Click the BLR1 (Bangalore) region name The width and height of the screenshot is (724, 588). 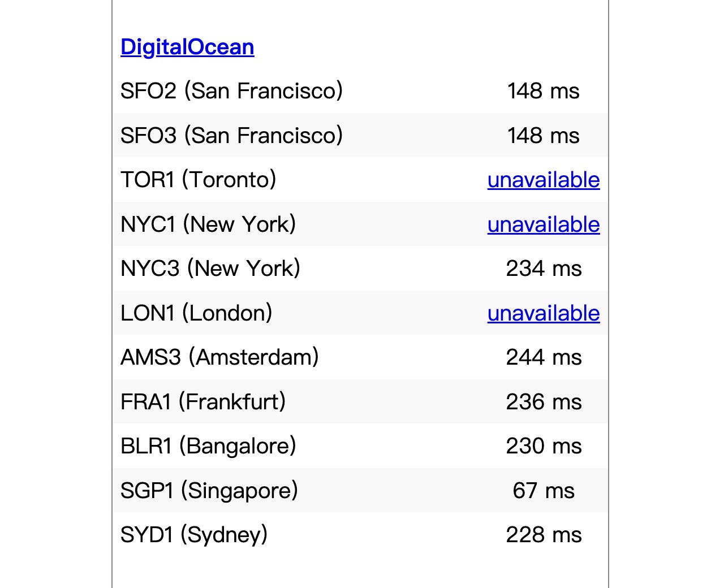click(209, 446)
